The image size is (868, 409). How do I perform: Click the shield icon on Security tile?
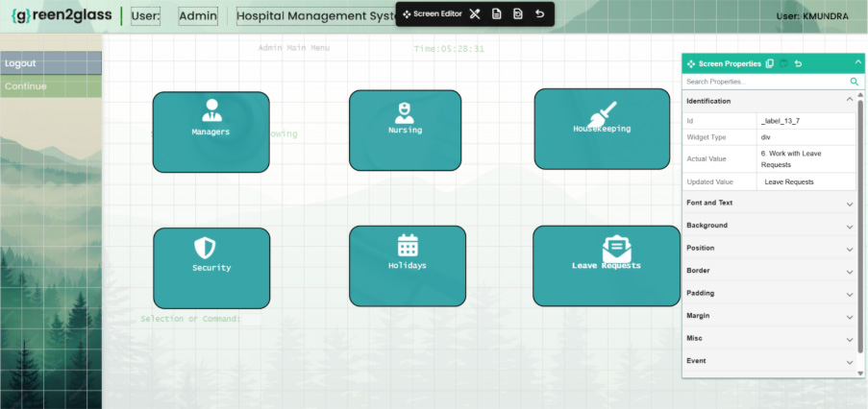tap(205, 248)
